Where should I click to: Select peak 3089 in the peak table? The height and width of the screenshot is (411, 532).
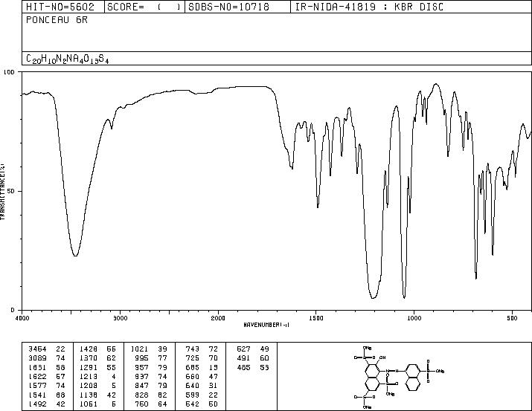pos(37,358)
